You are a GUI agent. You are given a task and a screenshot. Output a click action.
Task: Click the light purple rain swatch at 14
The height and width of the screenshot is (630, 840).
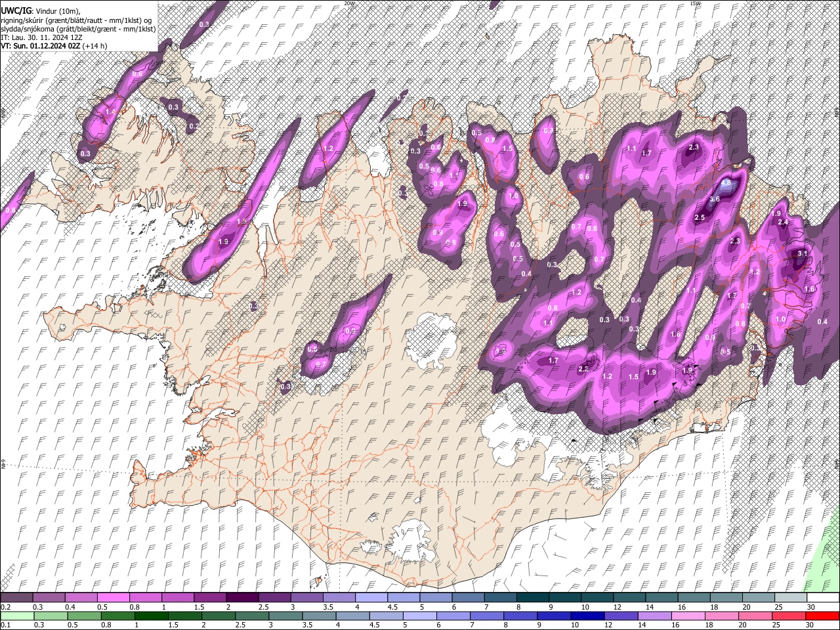tap(654, 616)
